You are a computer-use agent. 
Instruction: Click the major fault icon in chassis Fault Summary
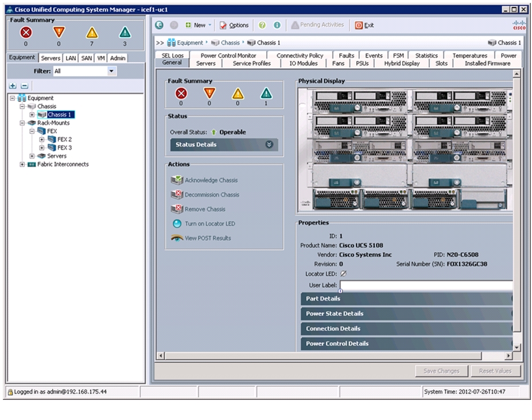pos(209,93)
